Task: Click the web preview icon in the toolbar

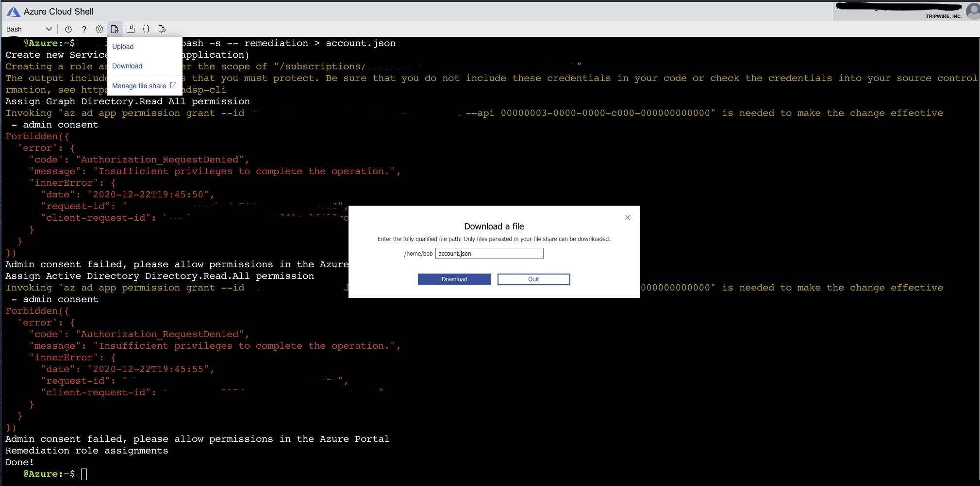Action: coord(162,29)
